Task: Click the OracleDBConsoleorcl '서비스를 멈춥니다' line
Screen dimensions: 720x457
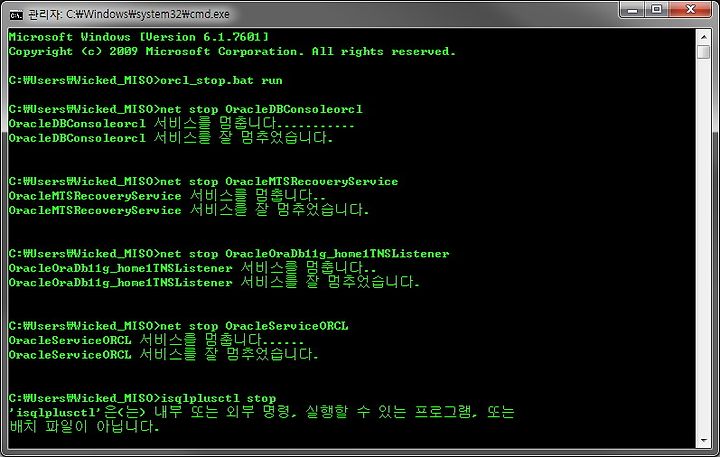Action: click(x=181, y=124)
